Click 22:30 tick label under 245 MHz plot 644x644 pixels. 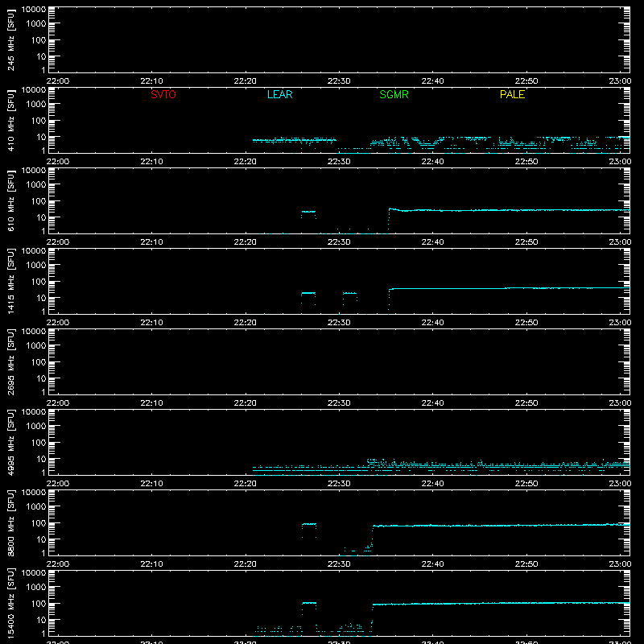pos(339,81)
